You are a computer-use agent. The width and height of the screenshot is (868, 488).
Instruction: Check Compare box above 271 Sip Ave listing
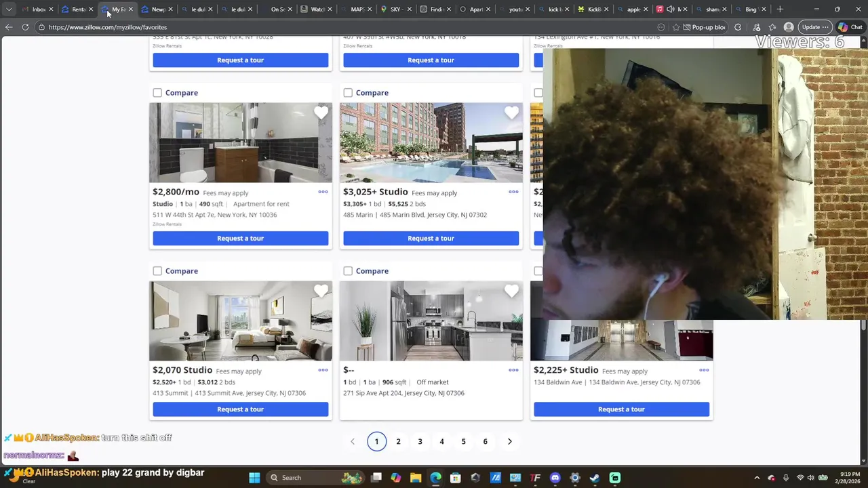tap(348, 271)
